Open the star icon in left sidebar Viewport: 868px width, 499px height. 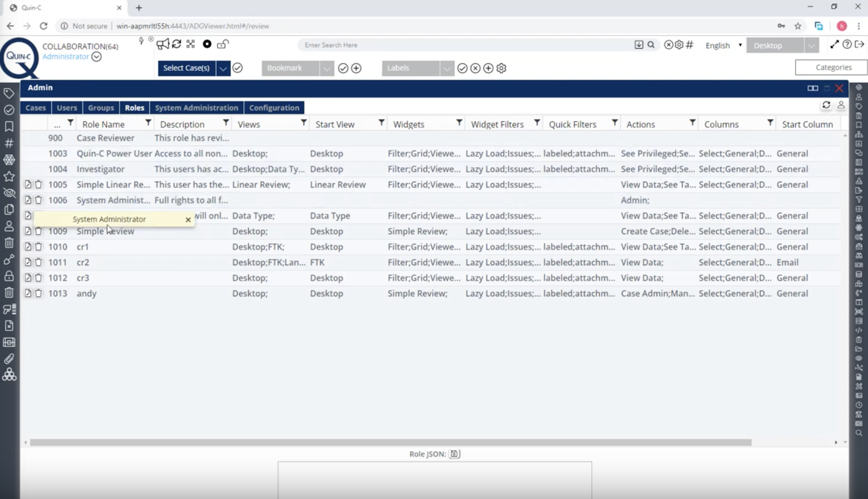tap(9, 176)
